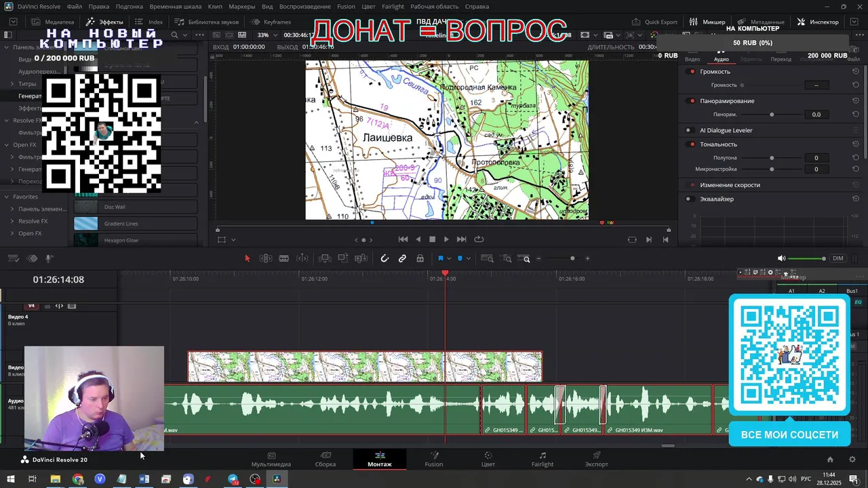Open the Маркеры menu
The width and height of the screenshot is (868, 488).
[241, 6]
